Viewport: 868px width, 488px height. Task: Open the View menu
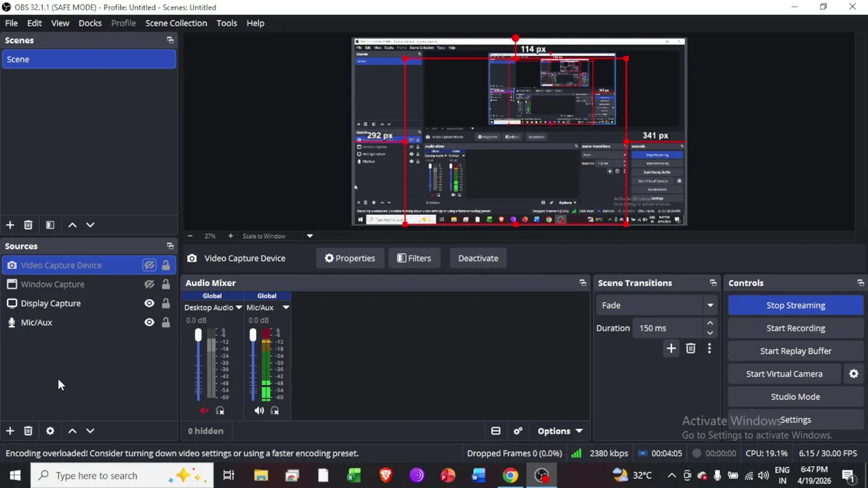point(60,23)
